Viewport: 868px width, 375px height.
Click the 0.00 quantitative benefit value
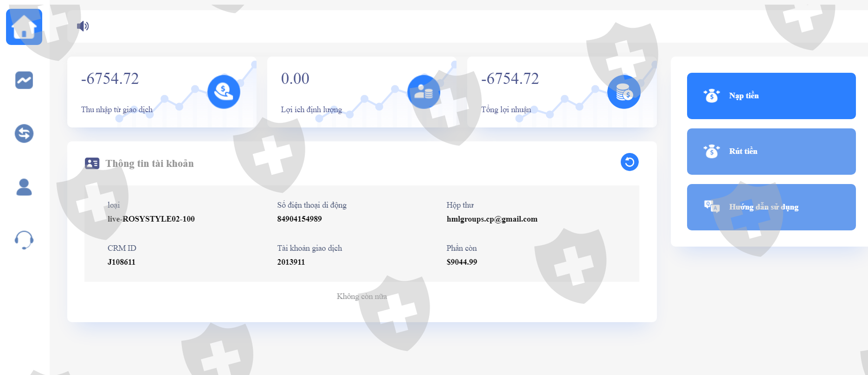coord(295,79)
